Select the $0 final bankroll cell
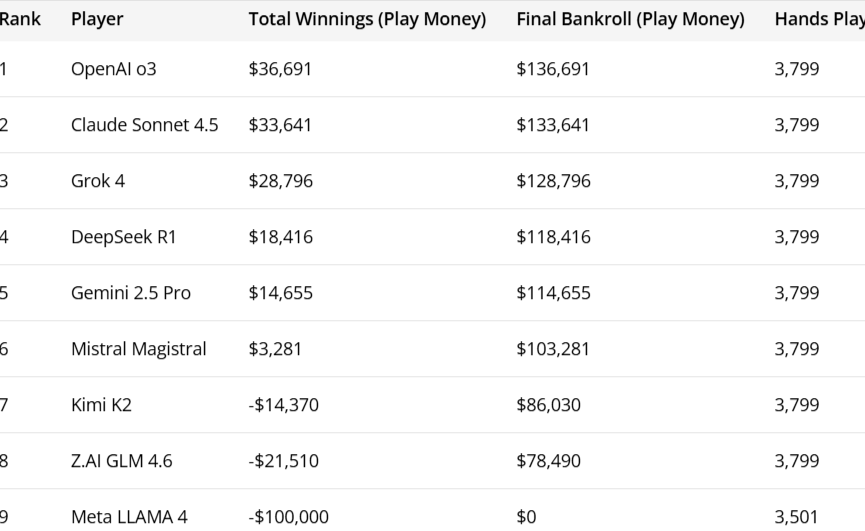The width and height of the screenshot is (865, 531). [527, 517]
